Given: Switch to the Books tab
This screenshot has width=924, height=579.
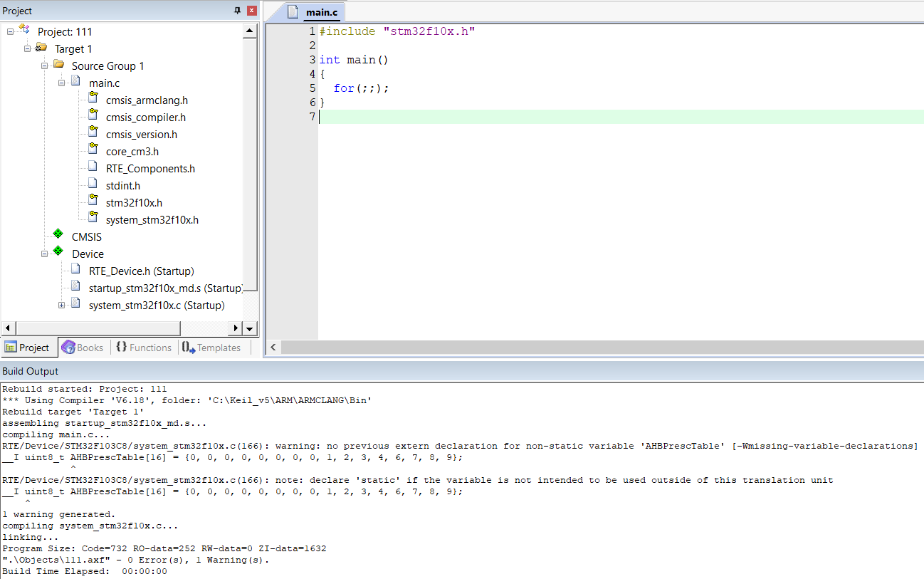Looking at the screenshot, I should pos(83,348).
